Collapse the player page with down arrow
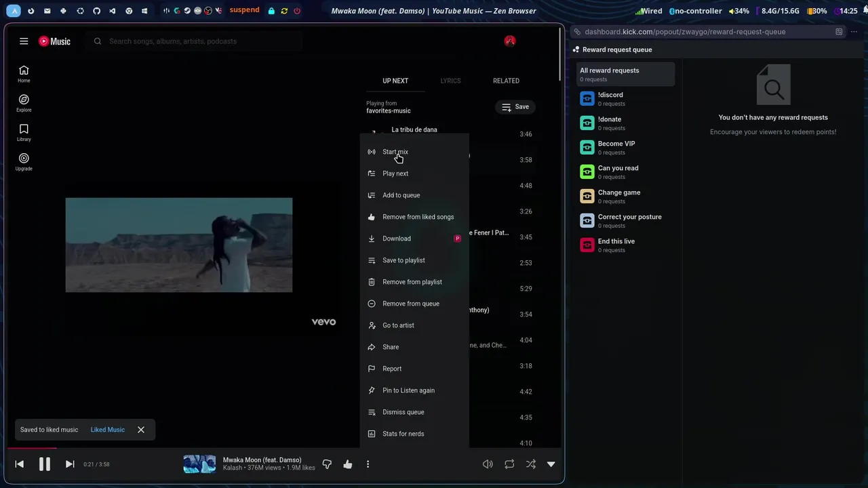This screenshot has width=868, height=488. 551,464
